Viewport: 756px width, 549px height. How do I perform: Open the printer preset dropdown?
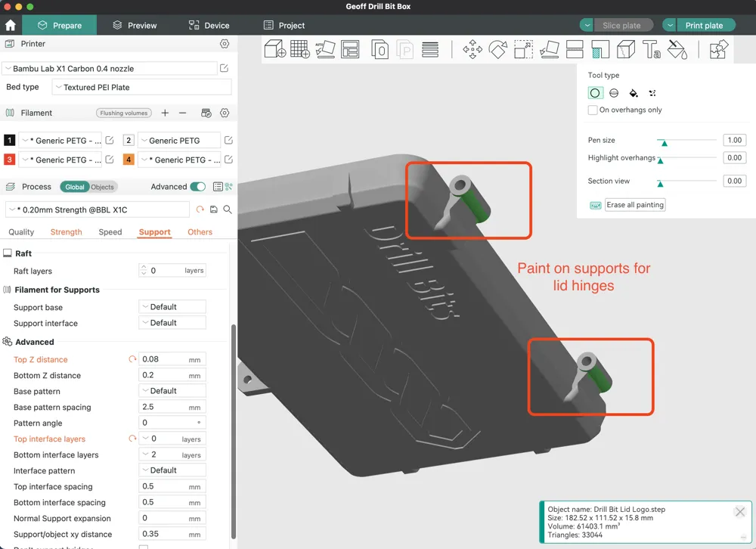(110, 69)
